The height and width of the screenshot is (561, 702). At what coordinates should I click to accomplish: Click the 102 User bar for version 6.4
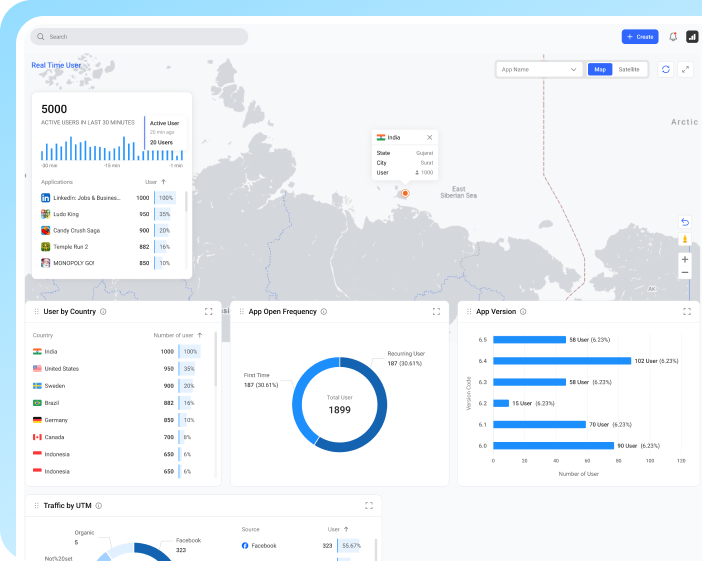(562, 361)
